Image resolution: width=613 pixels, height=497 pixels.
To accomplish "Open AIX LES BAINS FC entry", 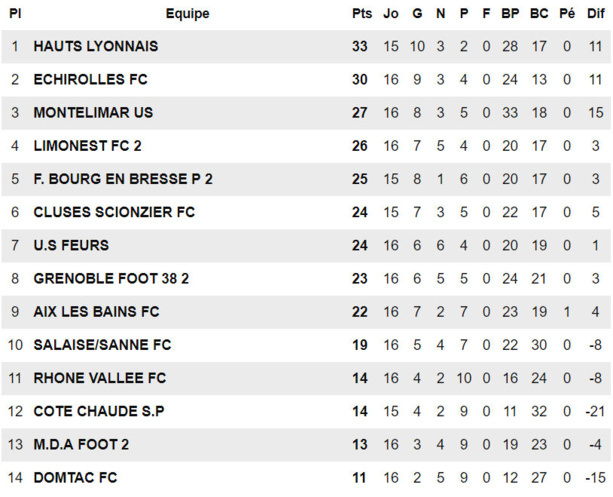I will 96,311.
